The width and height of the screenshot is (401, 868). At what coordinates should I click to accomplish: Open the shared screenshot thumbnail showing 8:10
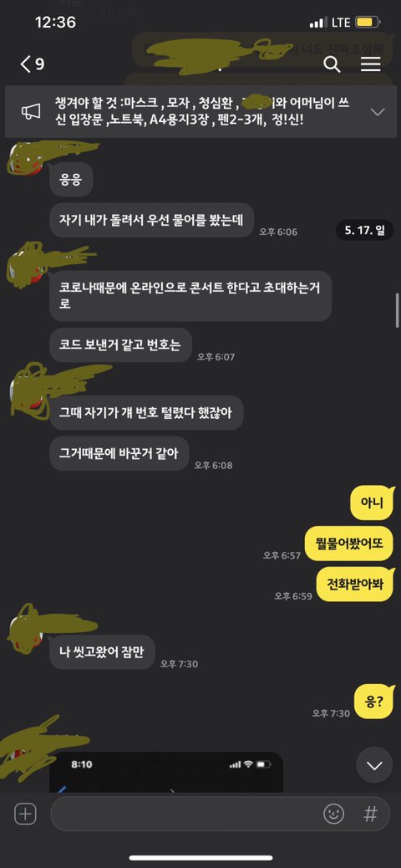(x=166, y=772)
